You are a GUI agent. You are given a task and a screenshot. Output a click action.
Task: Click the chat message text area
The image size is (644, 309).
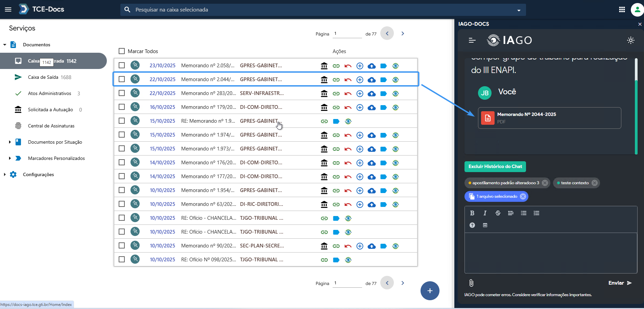[x=550, y=253]
